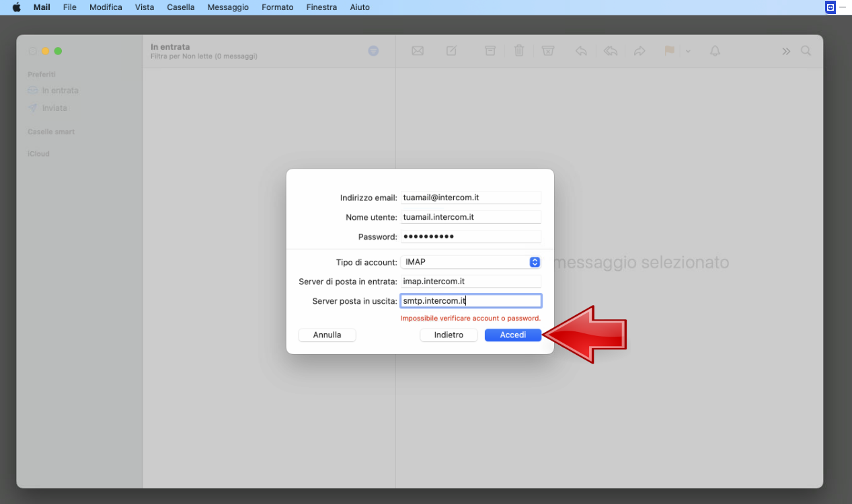Click the junk mail icon
Screen dimensions: 852x504
point(548,51)
